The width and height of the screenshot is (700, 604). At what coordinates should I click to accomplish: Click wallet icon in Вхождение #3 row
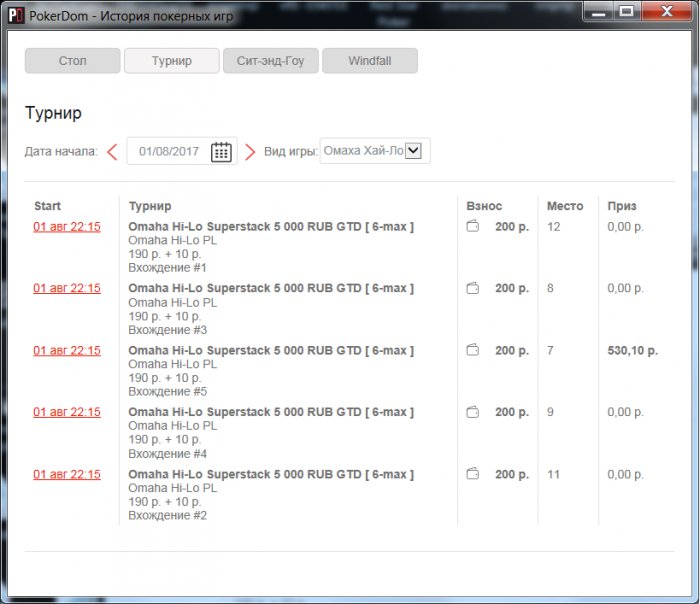click(473, 288)
